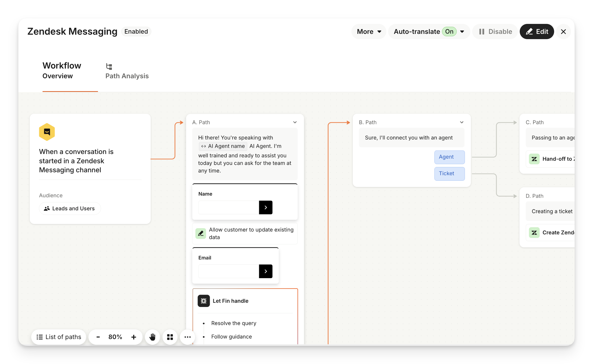Switch to the Path Analysis tab
This screenshot has width=593, height=364.
(127, 71)
